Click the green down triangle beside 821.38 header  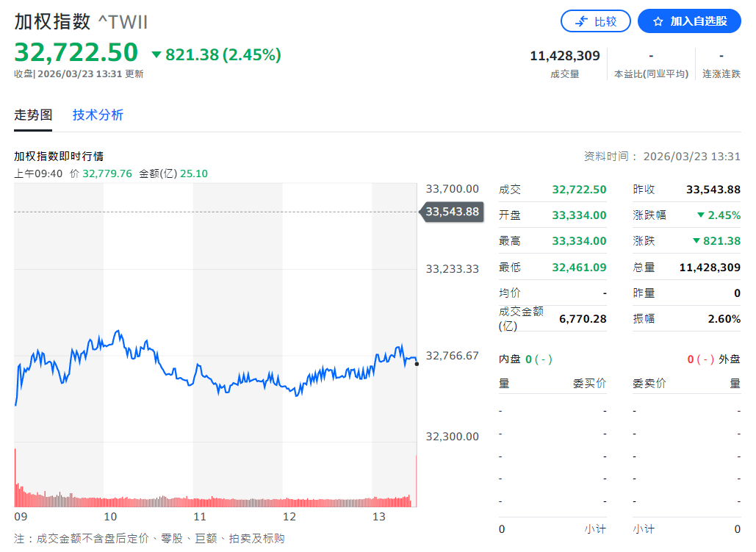(156, 55)
